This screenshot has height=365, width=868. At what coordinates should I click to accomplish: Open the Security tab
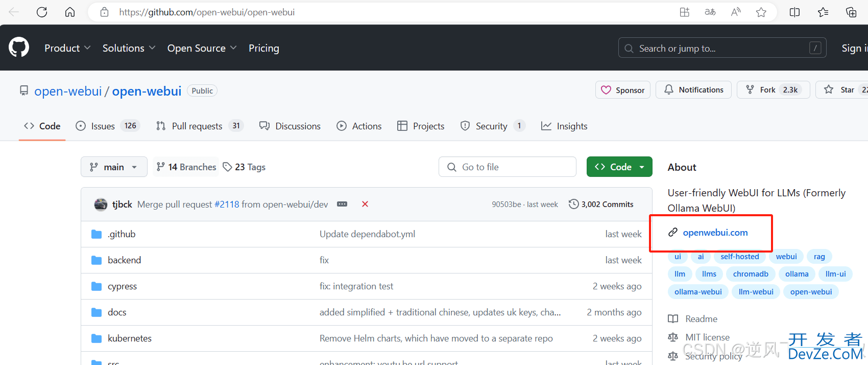pyautogui.click(x=493, y=126)
